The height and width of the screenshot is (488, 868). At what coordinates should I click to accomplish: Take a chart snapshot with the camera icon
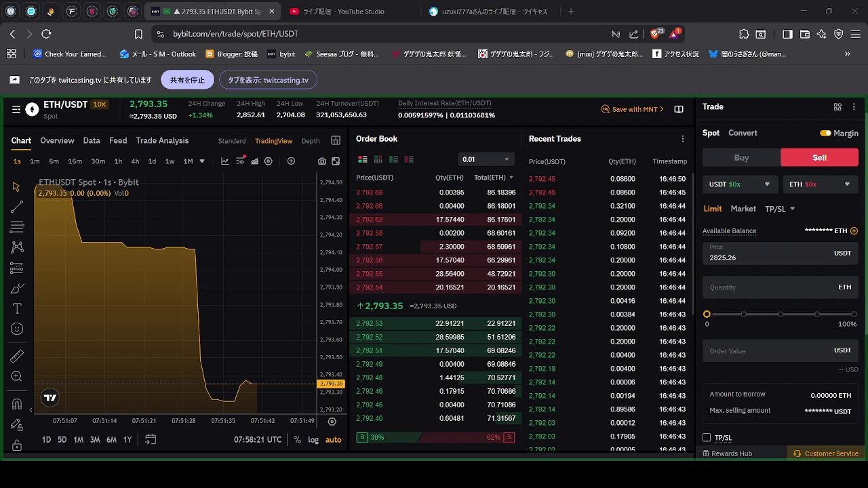tap(322, 161)
